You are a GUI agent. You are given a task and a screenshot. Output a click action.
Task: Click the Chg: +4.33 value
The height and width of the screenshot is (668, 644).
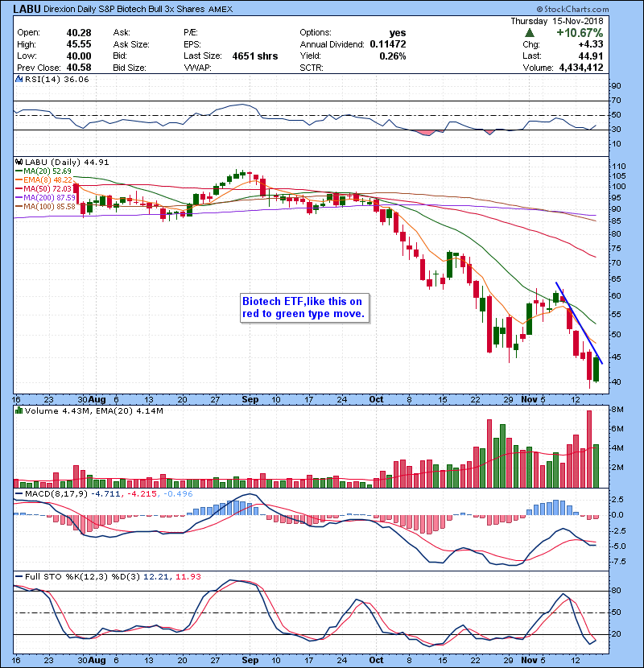click(591, 44)
